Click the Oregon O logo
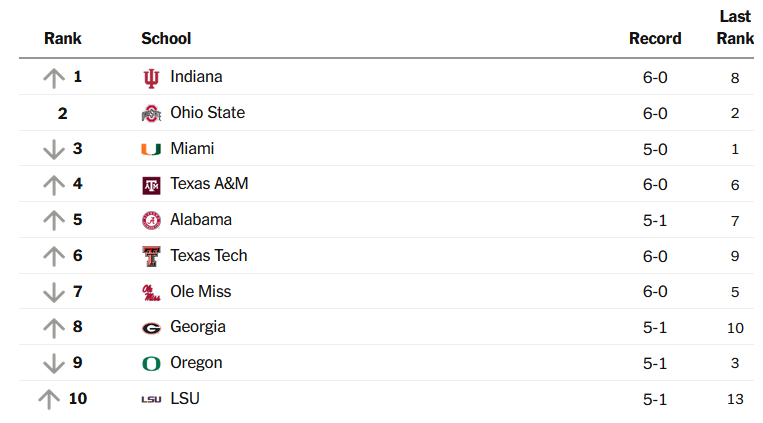The image size is (763, 423). coord(151,363)
